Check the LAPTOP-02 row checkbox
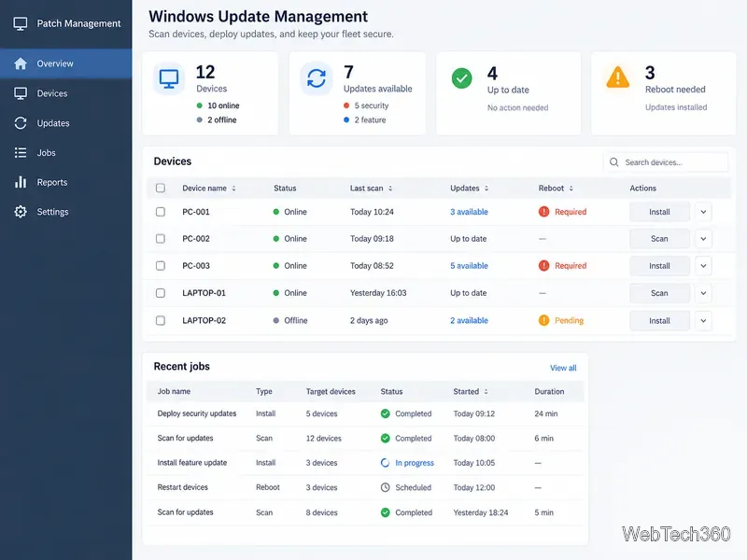This screenshot has width=747, height=560. pos(161,320)
